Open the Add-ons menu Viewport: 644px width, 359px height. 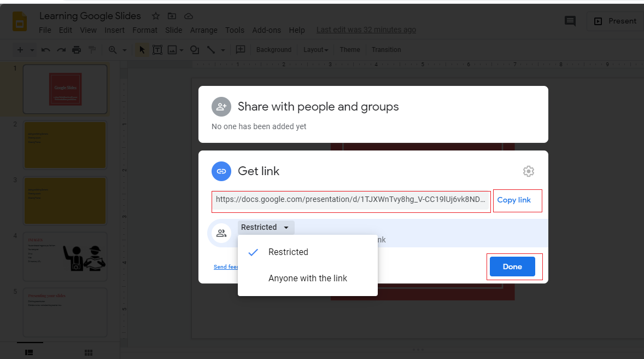(x=267, y=30)
